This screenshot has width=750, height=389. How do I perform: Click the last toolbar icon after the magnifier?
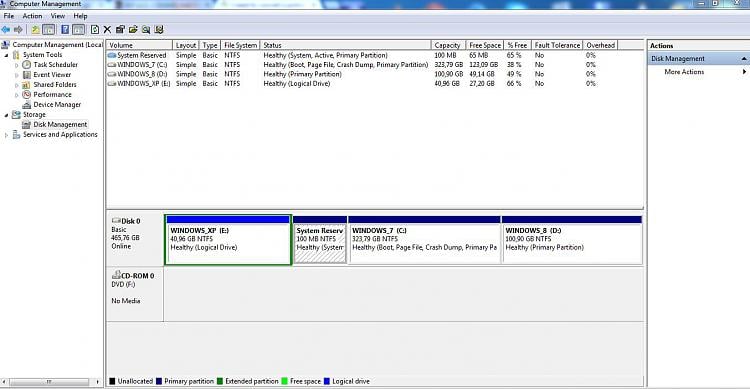pos(159,30)
